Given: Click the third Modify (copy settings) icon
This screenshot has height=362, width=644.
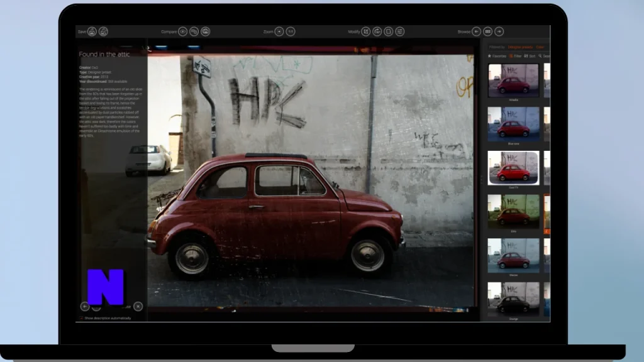Looking at the screenshot, I should click(x=389, y=31).
